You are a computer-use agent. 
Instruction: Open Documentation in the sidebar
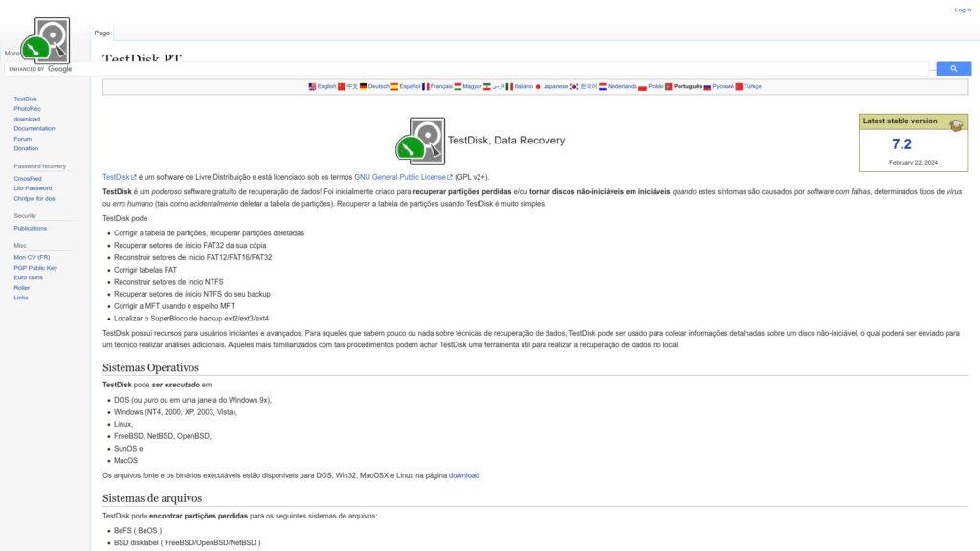pos(34,129)
